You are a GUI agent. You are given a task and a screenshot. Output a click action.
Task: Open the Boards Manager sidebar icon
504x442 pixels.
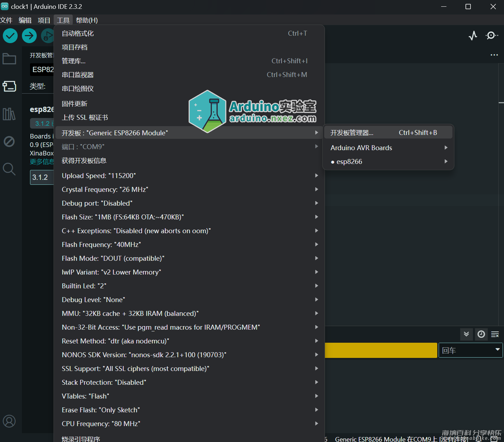tap(9, 86)
